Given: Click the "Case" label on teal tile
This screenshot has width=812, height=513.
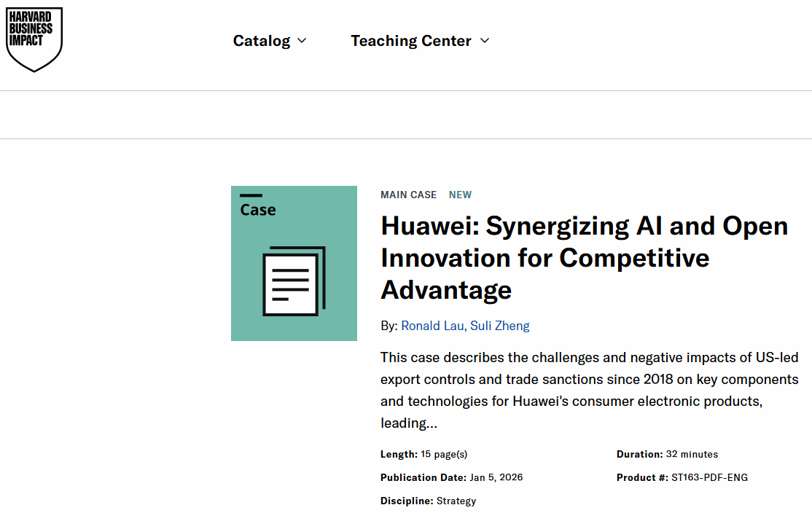Looking at the screenshot, I should click(258, 210).
